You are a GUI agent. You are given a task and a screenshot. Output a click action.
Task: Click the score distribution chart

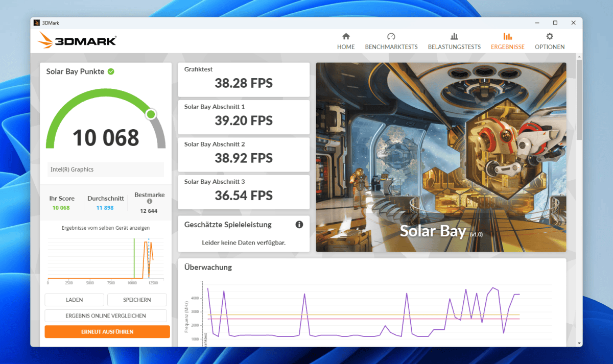click(106, 260)
